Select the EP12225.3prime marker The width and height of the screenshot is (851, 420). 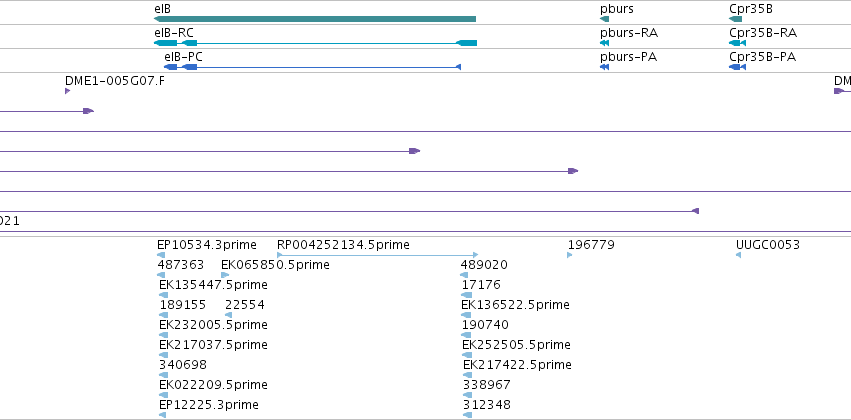(x=162, y=415)
